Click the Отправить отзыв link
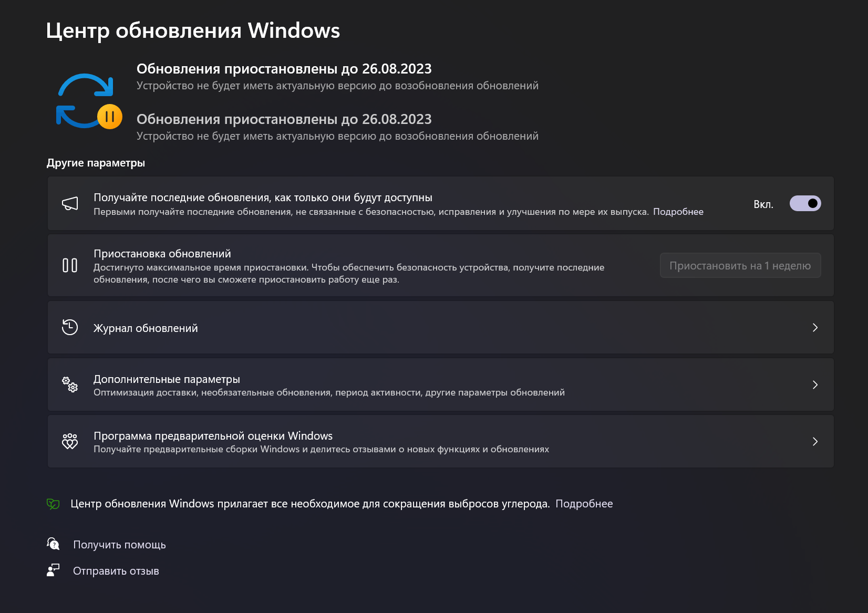This screenshot has height=613, width=868. pyautogui.click(x=116, y=571)
